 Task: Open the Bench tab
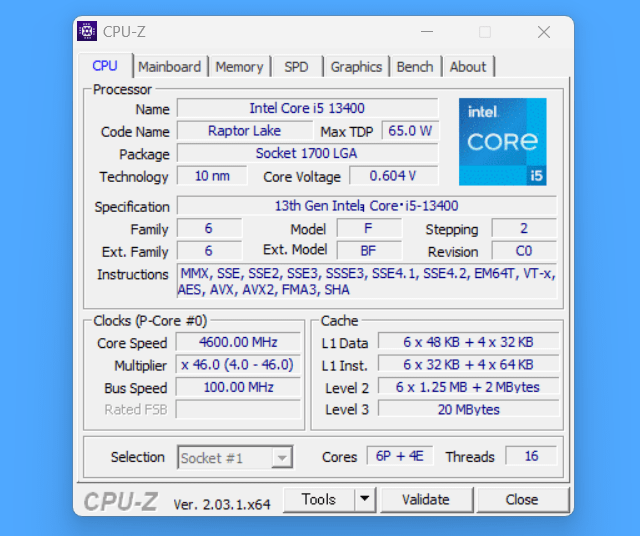point(415,67)
